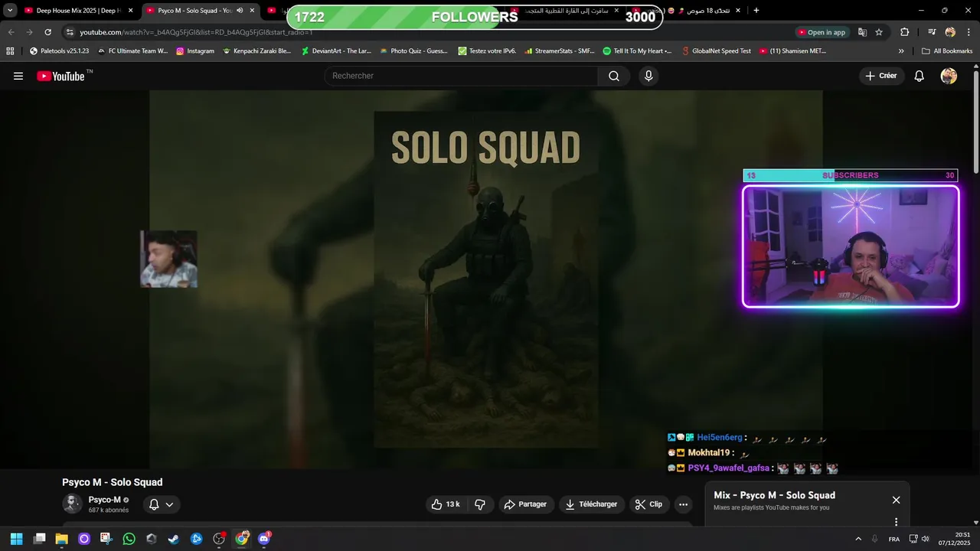Open the Windows Start menu

pos(16,539)
